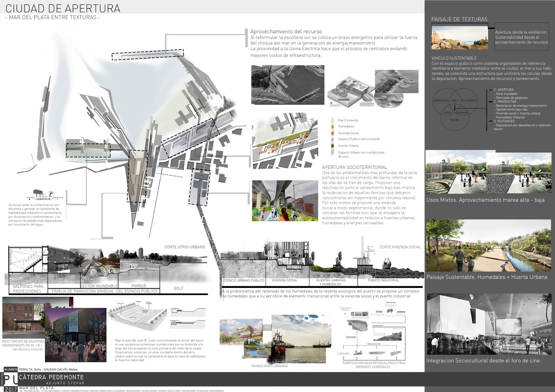The width and height of the screenshot is (555, 392).
Task: Click the '2017' year badge in the footer
Action: [11, 389]
